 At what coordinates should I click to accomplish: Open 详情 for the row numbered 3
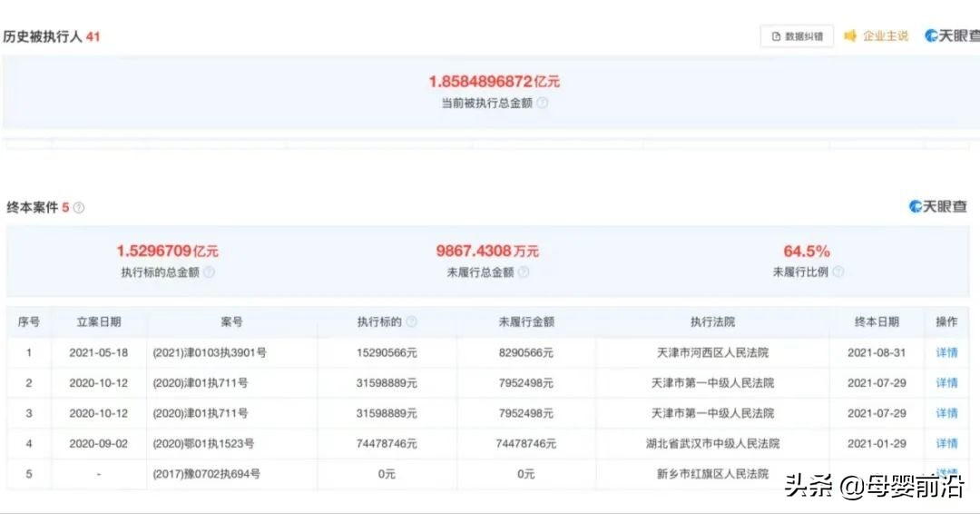[x=946, y=413]
